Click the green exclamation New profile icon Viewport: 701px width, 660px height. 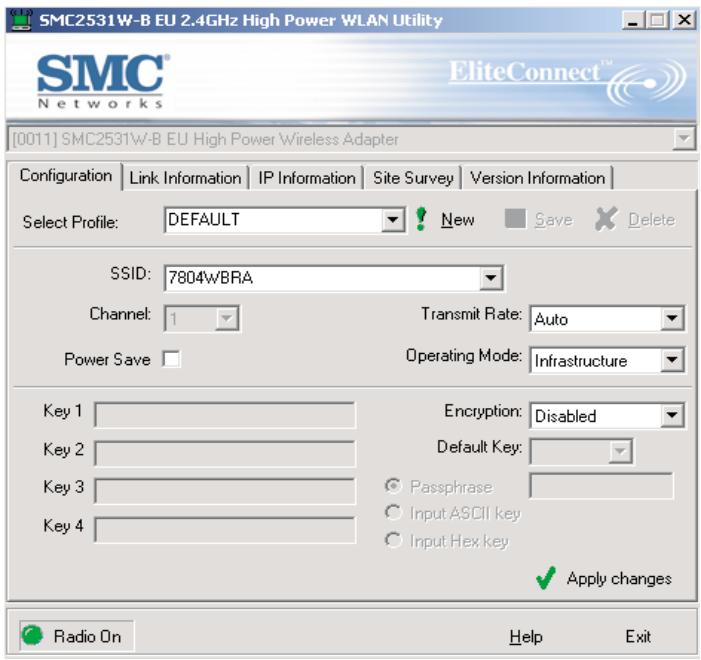(421, 219)
